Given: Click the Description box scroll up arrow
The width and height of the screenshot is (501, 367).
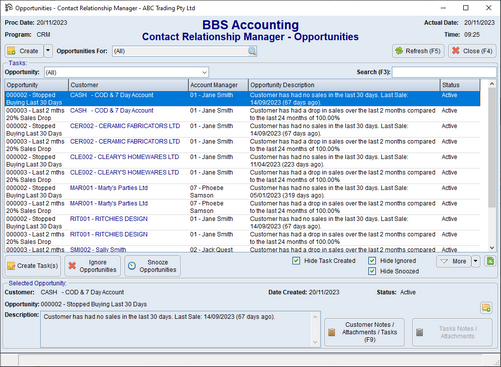Looking at the screenshot, I should [315, 317].
